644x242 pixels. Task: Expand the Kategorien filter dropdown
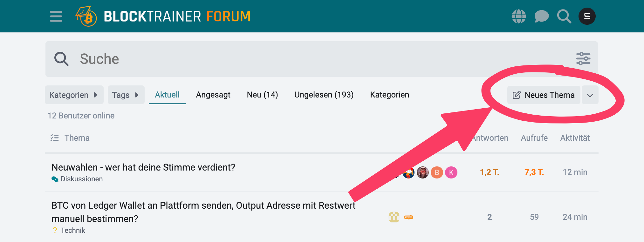[x=74, y=95]
